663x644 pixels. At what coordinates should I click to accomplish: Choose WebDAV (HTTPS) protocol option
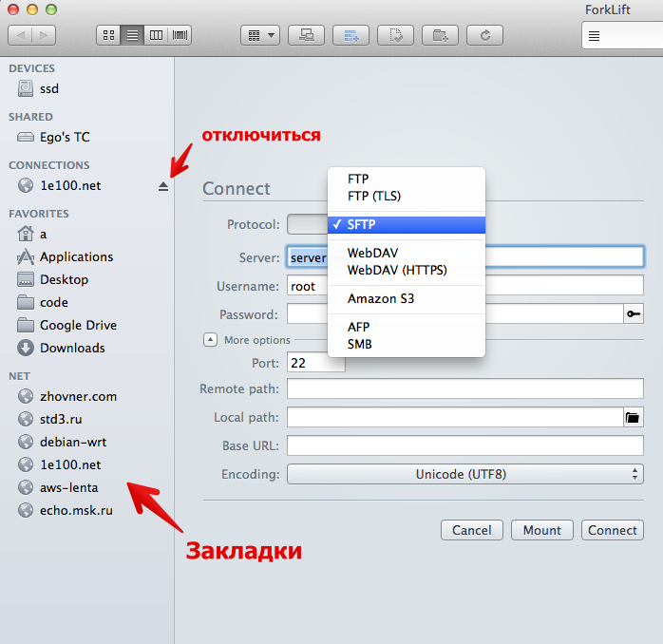click(x=407, y=270)
